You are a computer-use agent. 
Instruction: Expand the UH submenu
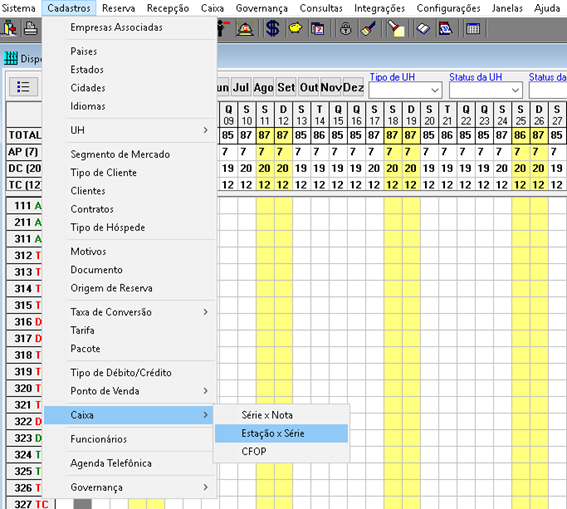coord(129,130)
